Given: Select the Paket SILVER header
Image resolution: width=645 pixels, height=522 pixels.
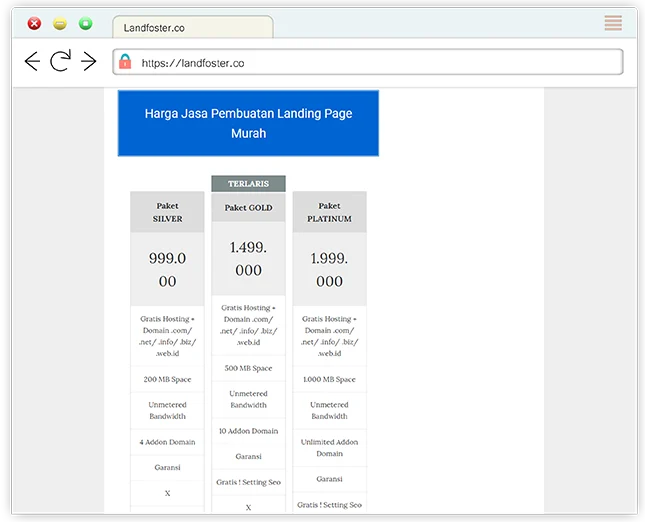Looking at the screenshot, I should [x=167, y=212].
